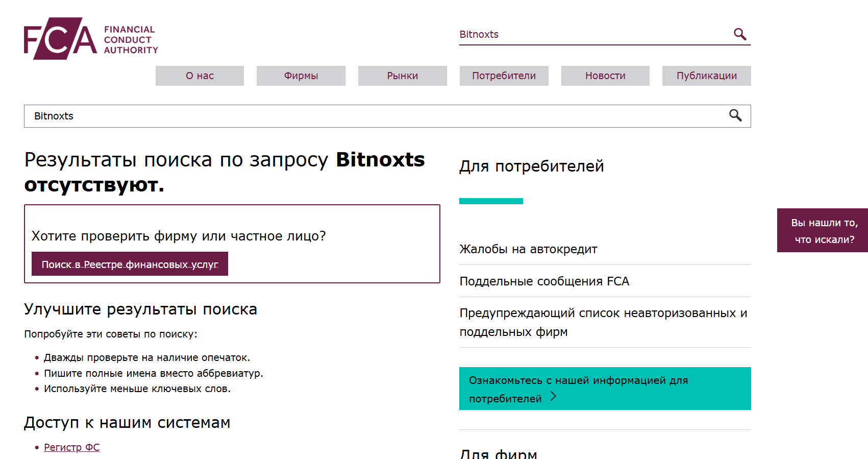
Task: Click the Вы нашли то, что искали? feedback tab
Action: point(823,230)
